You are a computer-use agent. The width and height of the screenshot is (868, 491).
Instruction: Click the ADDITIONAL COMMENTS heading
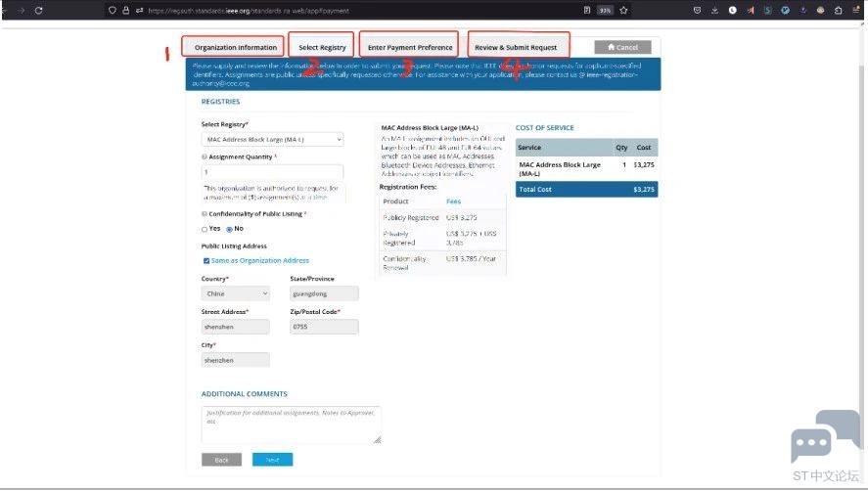[244, 394]
